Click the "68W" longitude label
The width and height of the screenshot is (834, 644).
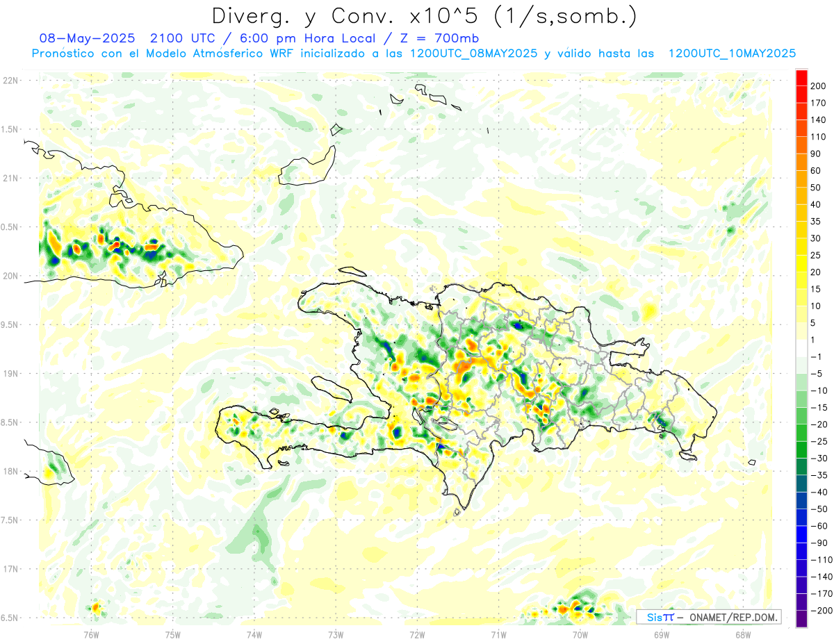tap(743, 634)
